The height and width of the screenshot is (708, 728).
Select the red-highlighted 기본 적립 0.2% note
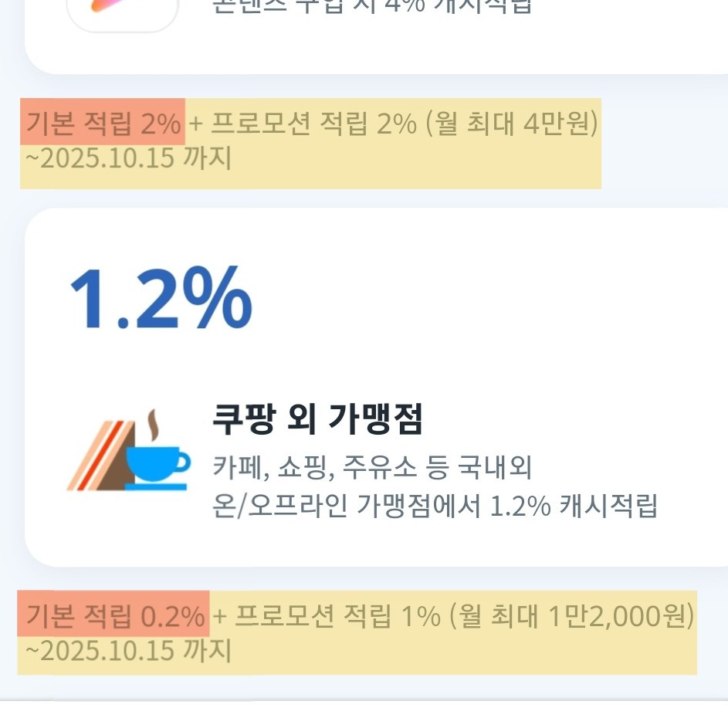115,615
